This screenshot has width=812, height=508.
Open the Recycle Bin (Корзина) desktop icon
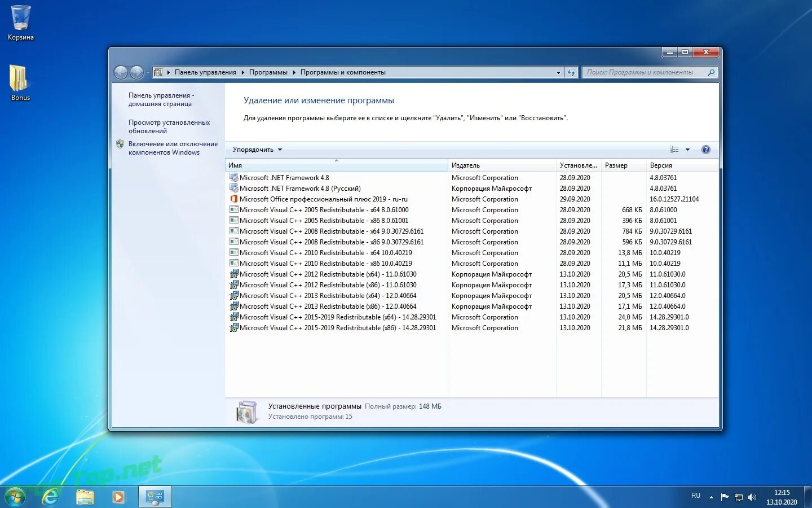[20, 23]
